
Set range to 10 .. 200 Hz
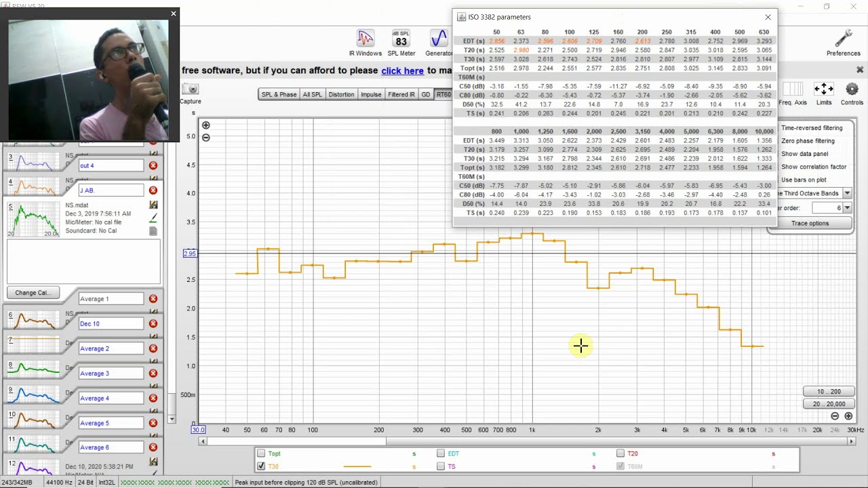[x=829, y=392]
